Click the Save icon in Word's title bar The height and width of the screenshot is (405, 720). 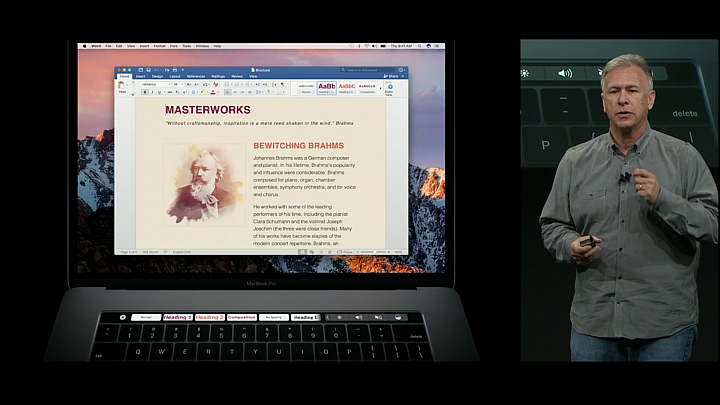pos(148,70)
